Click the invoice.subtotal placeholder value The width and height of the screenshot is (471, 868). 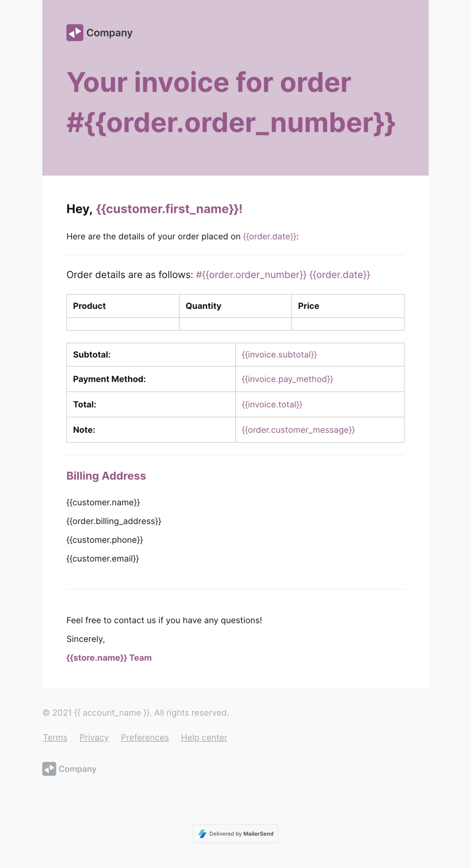pos(279,355)
